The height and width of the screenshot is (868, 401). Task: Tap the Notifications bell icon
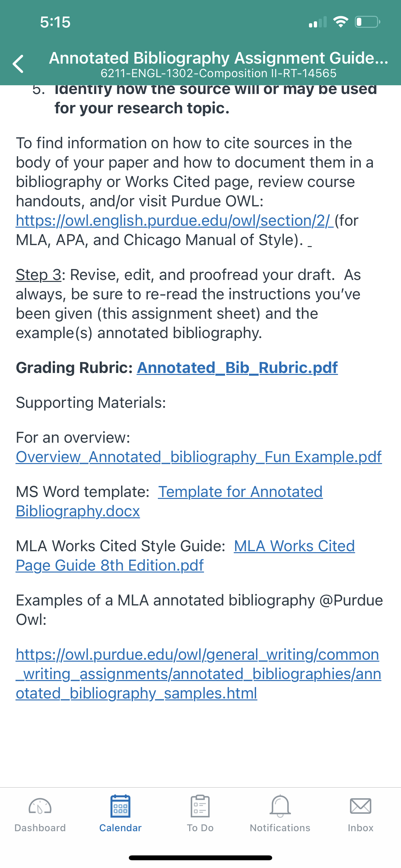coord(280,806)
